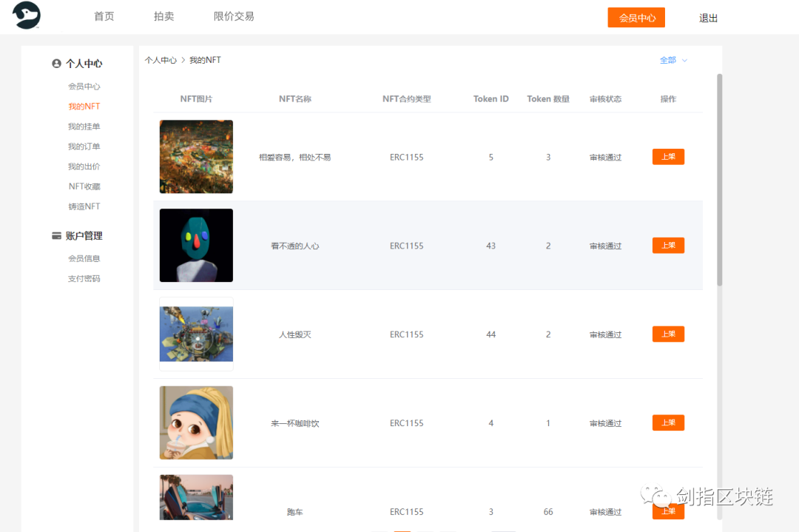Click the 会员中心 orange button
Viewport: 799px width, 532px height.
tap(636, 16)
